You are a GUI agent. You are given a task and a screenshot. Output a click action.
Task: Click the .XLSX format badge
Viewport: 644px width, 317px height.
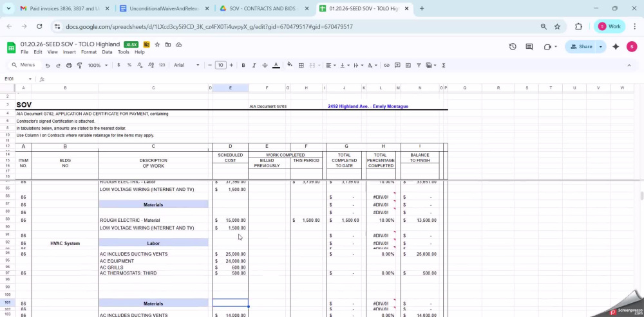pyautogui.click(x=131, y=45)
